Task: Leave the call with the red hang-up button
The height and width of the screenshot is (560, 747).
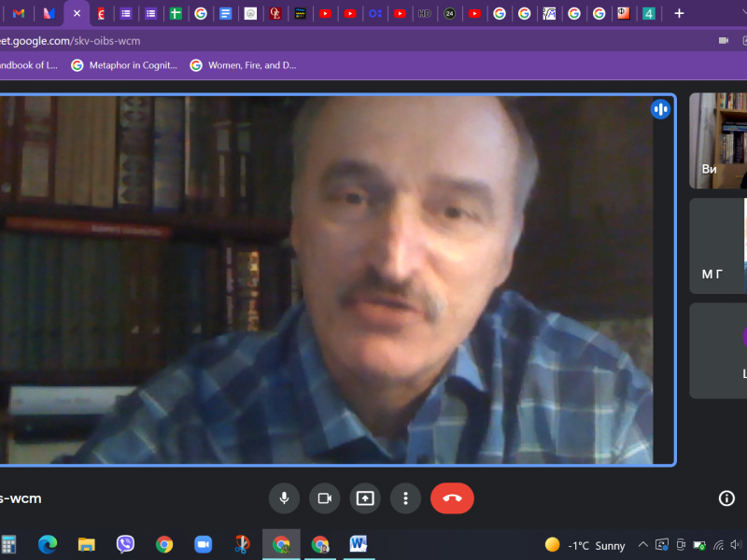Action: (x=452, y=498)
